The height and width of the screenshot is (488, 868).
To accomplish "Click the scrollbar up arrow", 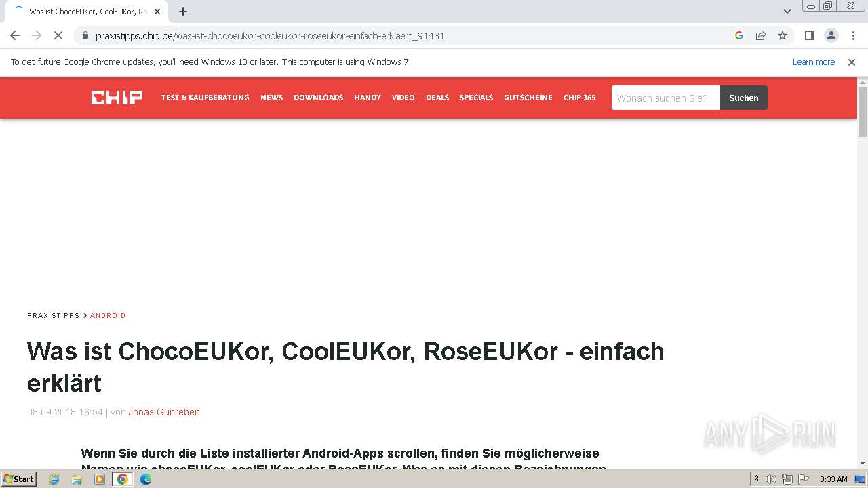I will (863, 82).
